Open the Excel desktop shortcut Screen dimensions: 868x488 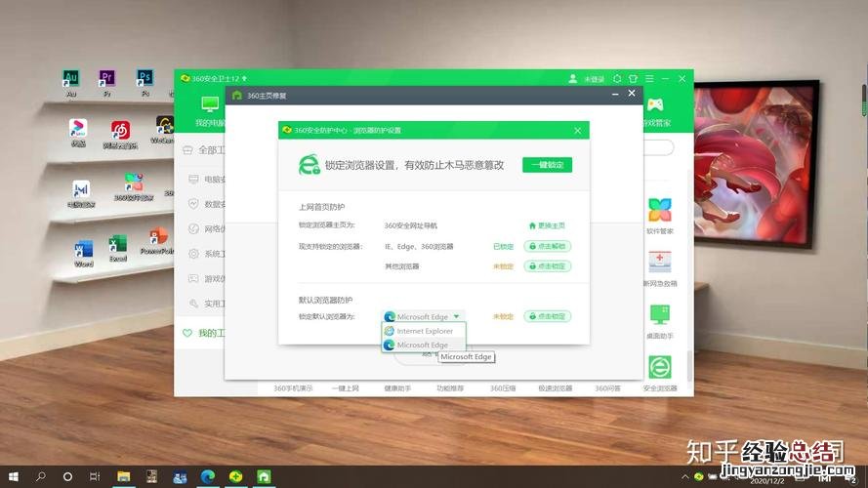(x=118, y=248)
